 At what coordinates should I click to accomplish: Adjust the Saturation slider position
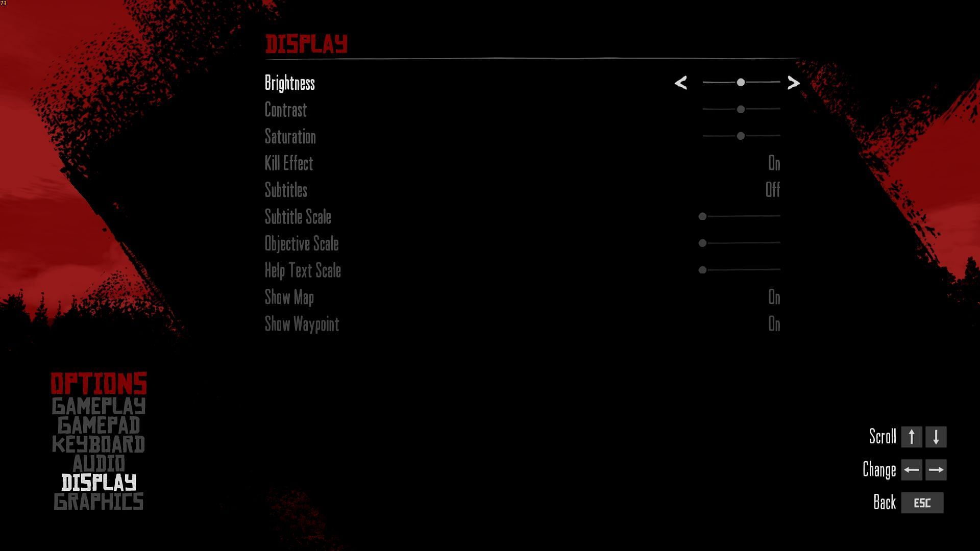point(740,135)
